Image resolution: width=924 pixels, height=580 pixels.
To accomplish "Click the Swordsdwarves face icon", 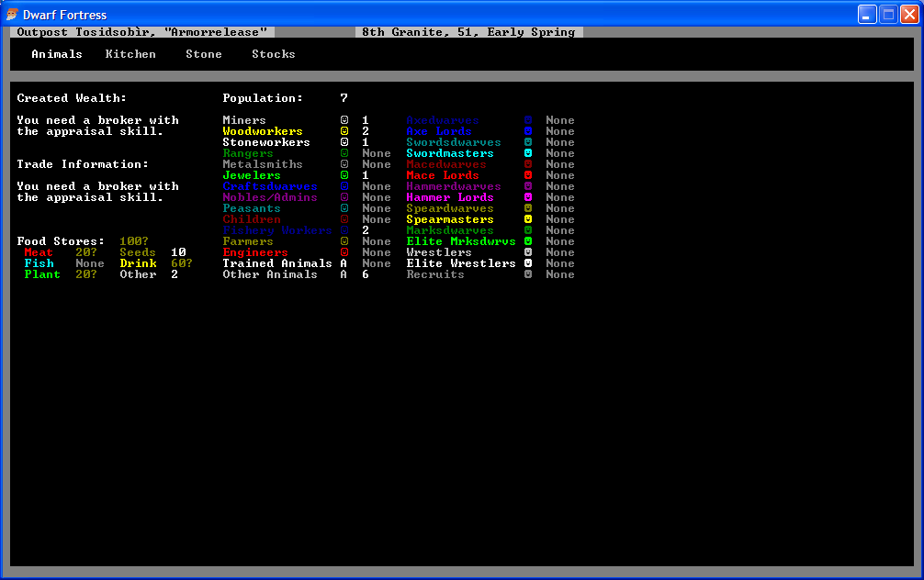I will pos(528,142).
